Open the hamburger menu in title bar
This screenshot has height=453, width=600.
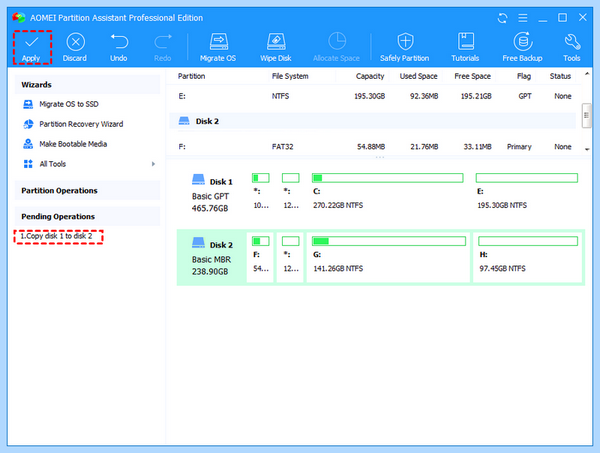point(523,18)
